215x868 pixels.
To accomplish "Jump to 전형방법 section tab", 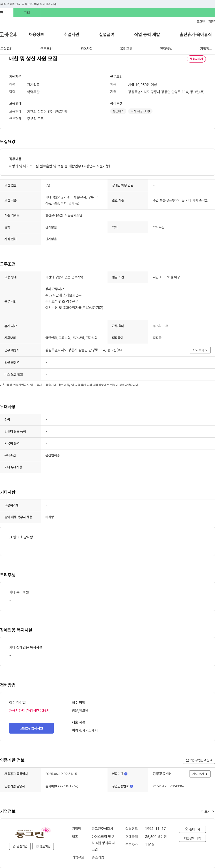I will coord(166,49).
